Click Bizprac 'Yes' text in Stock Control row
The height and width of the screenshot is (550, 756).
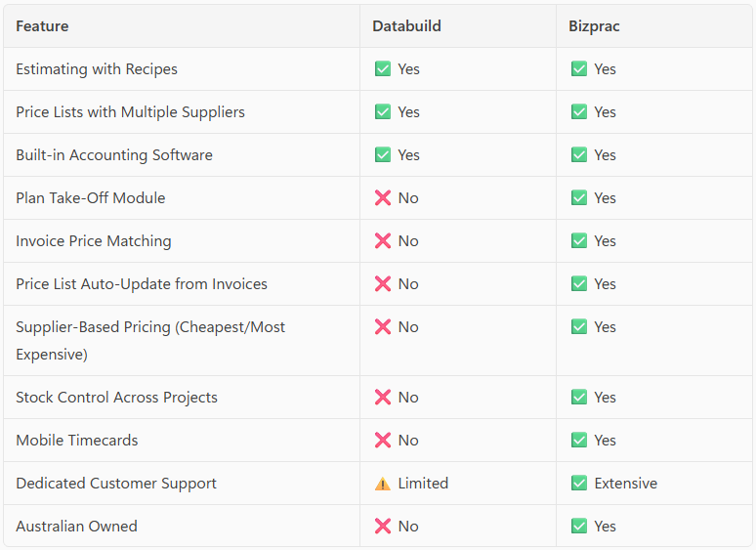click(x=605, y=398)
